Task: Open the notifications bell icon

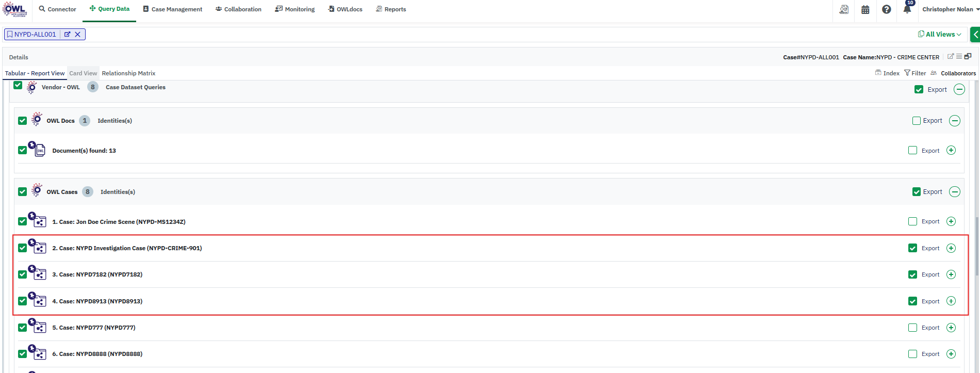Action: click(x=907, y=9)
